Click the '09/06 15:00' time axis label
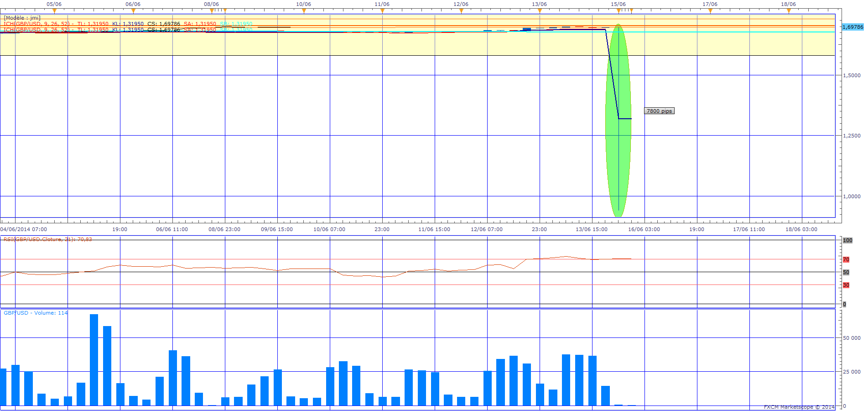Image resolution: width=868 pixels, height=411 pixels. [277, 229]
